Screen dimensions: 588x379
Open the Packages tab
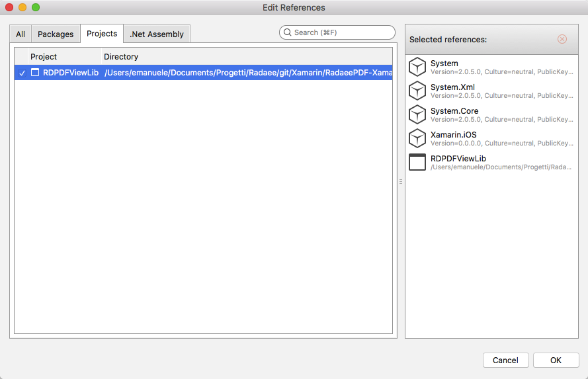pyautogui.click(x=56, y=34)
